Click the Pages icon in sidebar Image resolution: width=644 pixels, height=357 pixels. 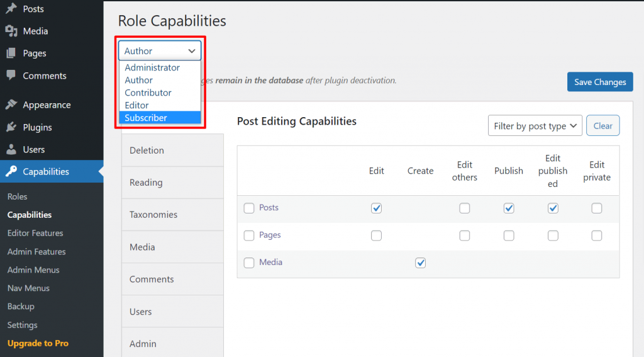[x=11, y=54]
